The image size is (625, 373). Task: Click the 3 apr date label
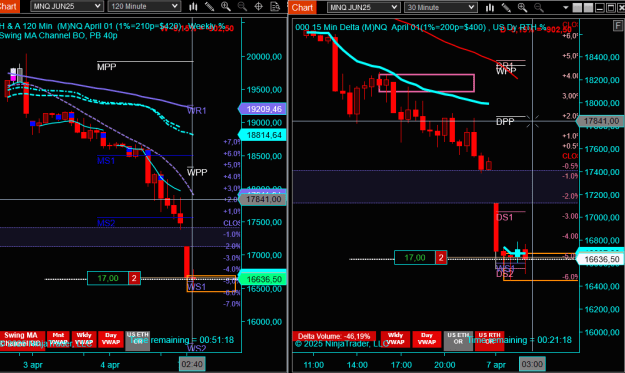[x=33, y=365]
